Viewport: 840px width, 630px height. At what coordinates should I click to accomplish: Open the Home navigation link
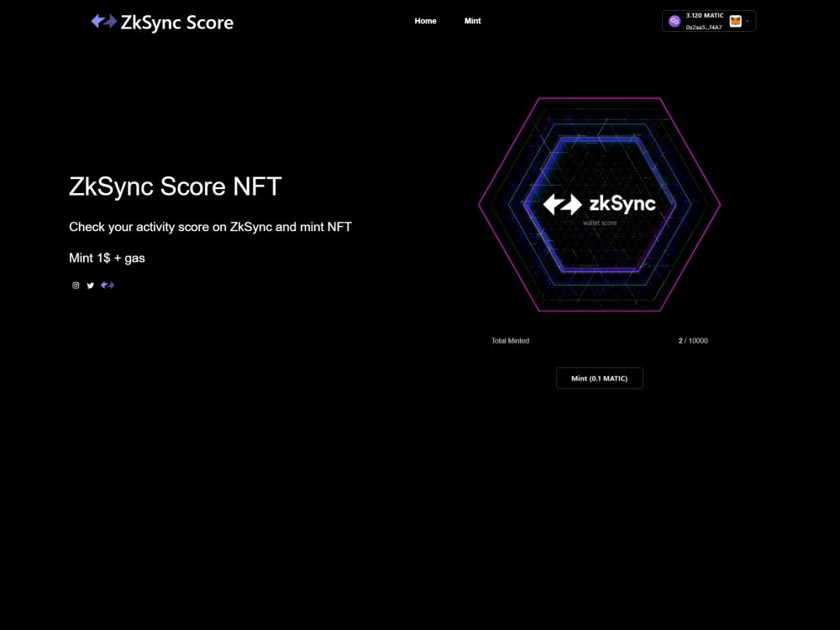[x=425, y=21]
